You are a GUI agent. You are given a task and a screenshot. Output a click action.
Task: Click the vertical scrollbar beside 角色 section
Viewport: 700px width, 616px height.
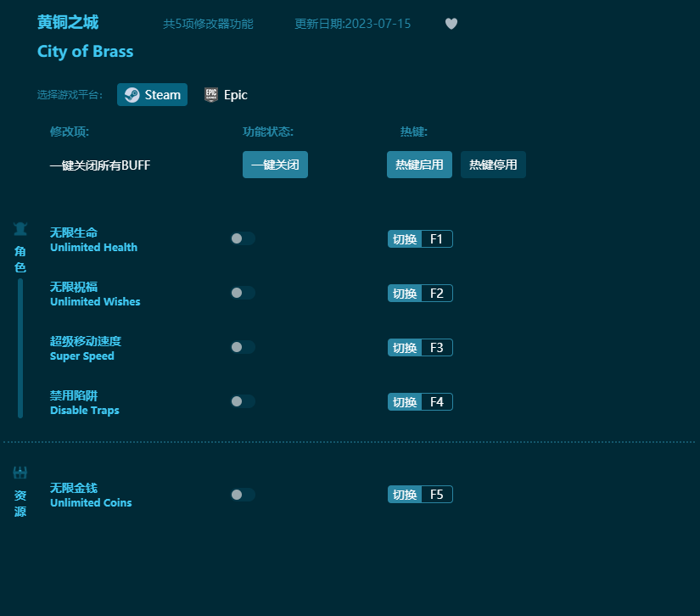tap(20, 348)
